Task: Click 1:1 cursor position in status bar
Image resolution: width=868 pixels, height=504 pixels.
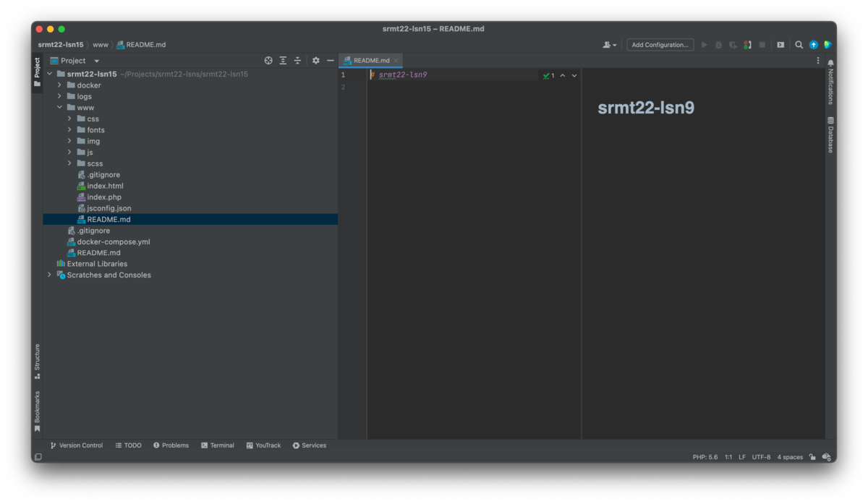Action: point(728,457)
